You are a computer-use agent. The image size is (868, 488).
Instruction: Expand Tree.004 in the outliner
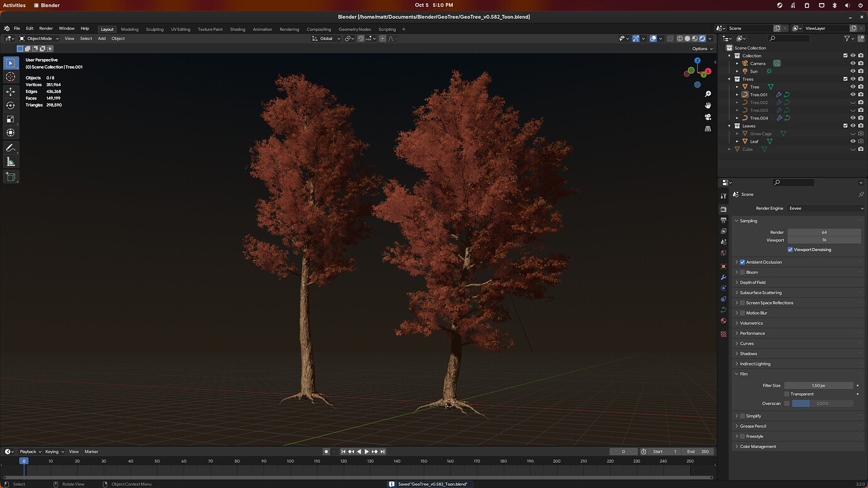737,118
